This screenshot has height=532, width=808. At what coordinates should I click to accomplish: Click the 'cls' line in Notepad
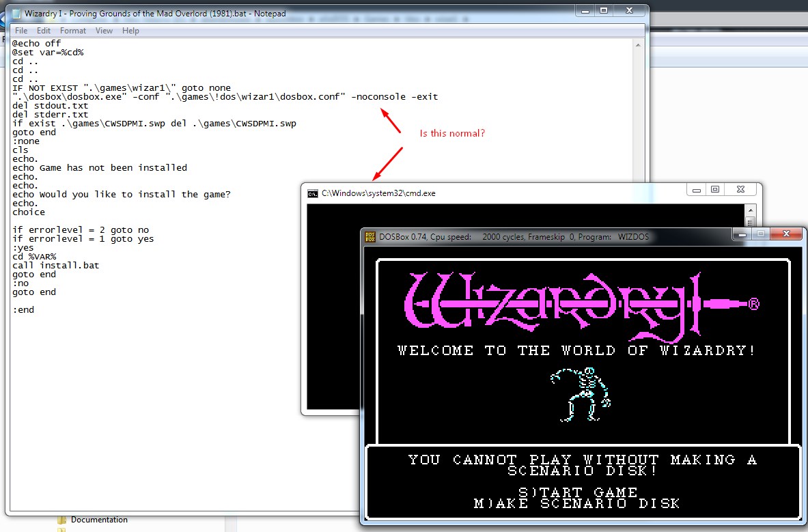pos(20,150)
